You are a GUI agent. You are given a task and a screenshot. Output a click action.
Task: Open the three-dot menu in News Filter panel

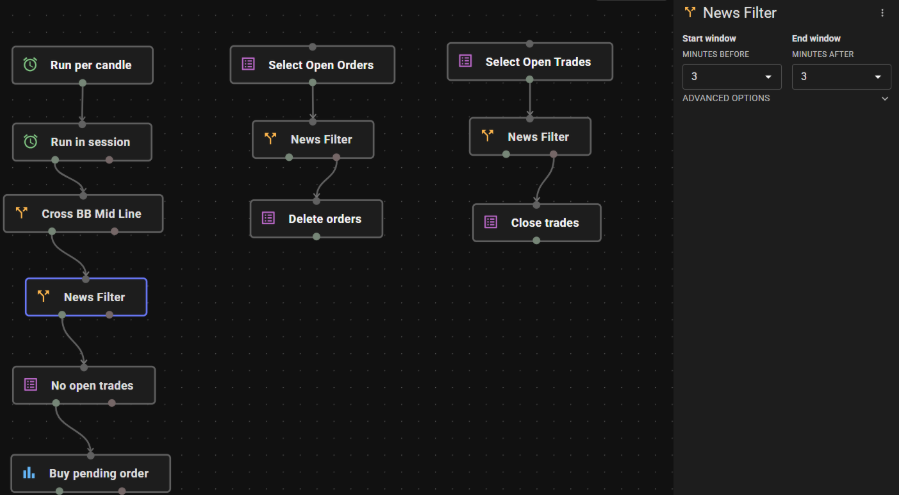(x=882, y=13)
